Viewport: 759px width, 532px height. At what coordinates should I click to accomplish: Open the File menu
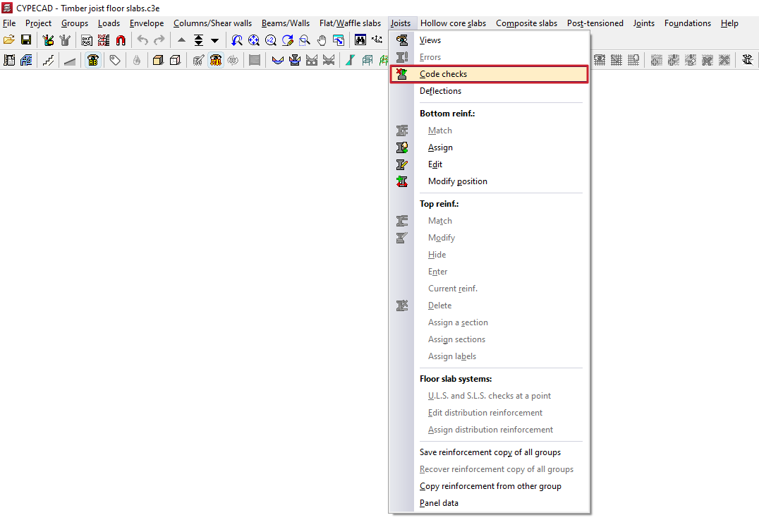pos(9,23)
